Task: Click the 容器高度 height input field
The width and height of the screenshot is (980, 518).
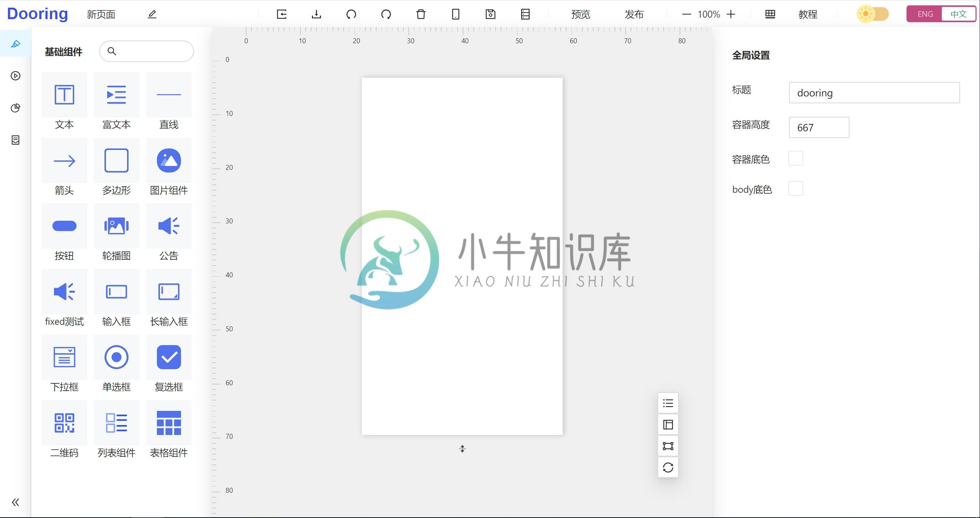Action: click(x=819, y=127)
